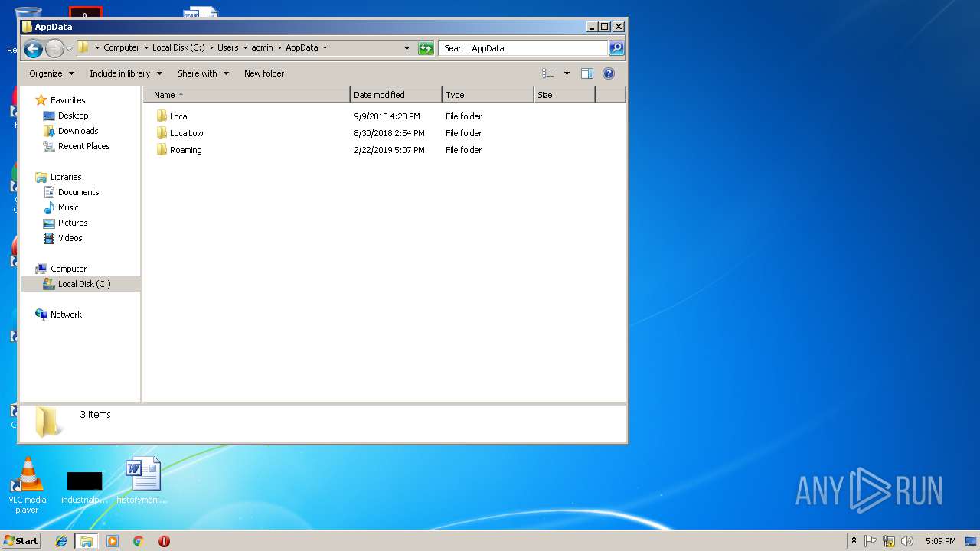Open the Documents library
Screen dimensions: 980x551
[78, 192]
